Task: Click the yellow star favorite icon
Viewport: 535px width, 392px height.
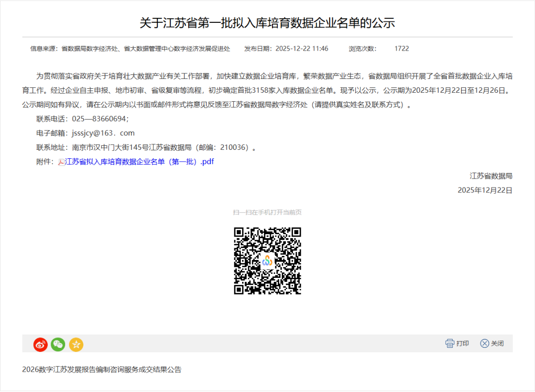Action: 76,344
